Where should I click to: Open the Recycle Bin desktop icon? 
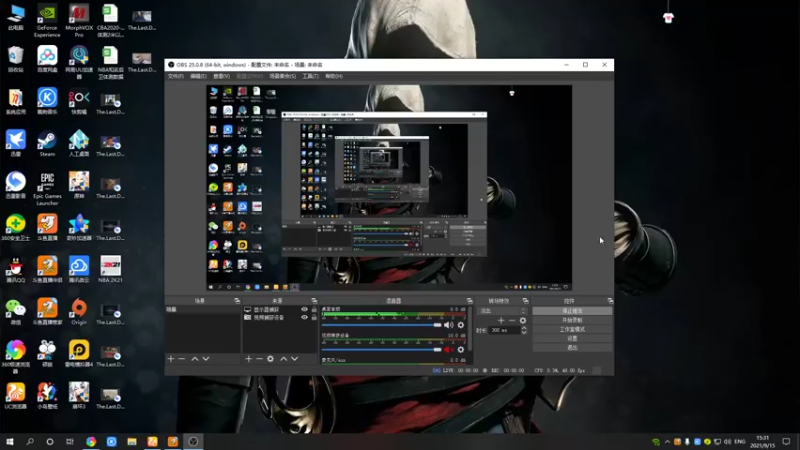point(15,59)
